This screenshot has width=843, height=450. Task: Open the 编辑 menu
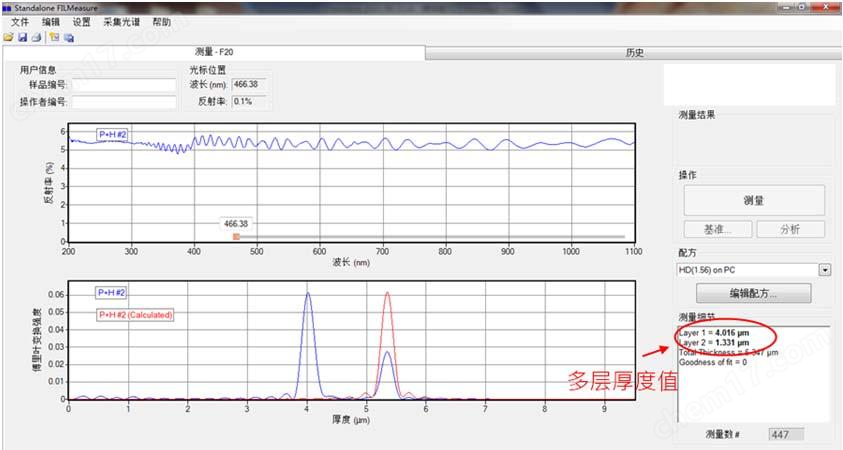[51, 21]
